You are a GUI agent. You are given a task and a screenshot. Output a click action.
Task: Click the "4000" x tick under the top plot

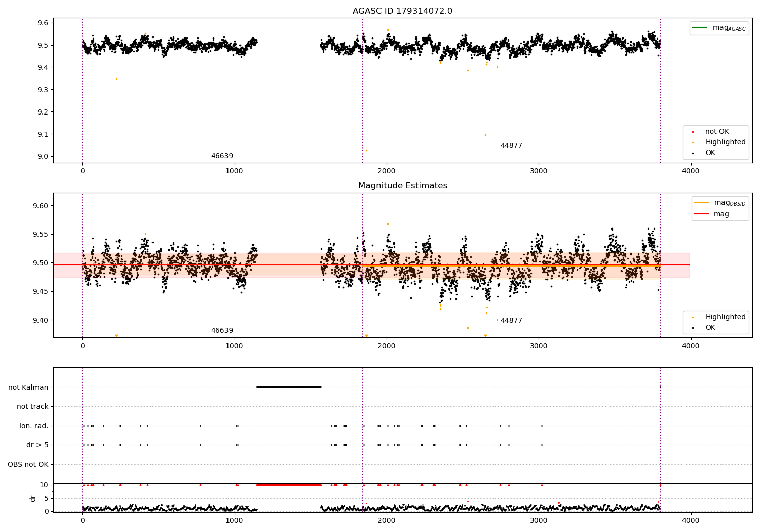pos(691,171)
